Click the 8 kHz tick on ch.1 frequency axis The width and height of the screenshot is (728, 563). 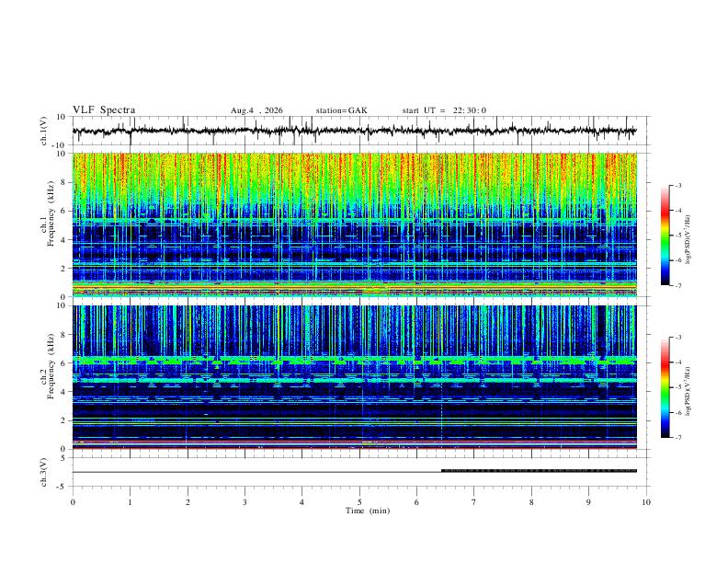(x=63, y=182)
